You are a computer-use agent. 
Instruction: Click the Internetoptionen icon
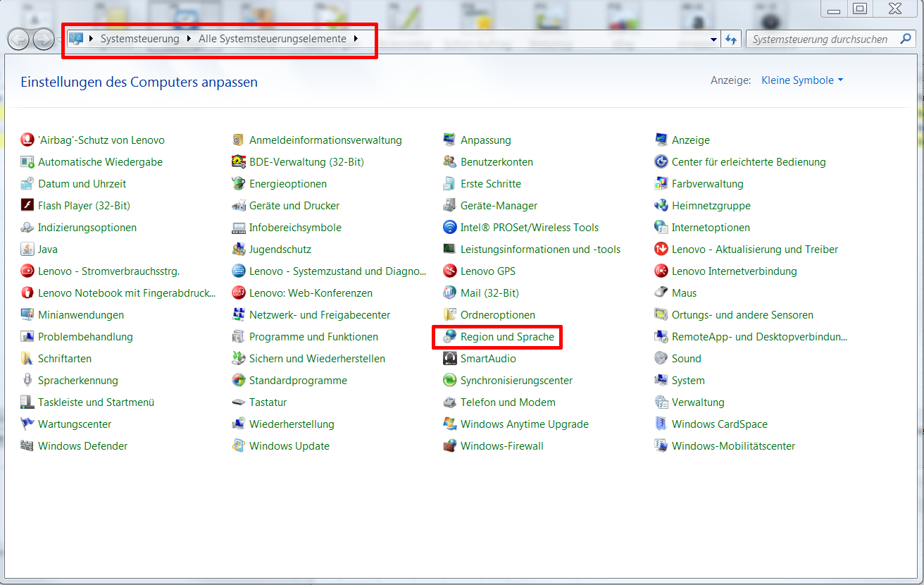(661, 227)
